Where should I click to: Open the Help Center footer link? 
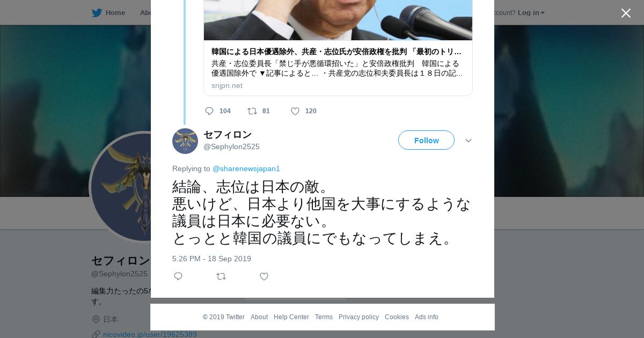(291, 317)
